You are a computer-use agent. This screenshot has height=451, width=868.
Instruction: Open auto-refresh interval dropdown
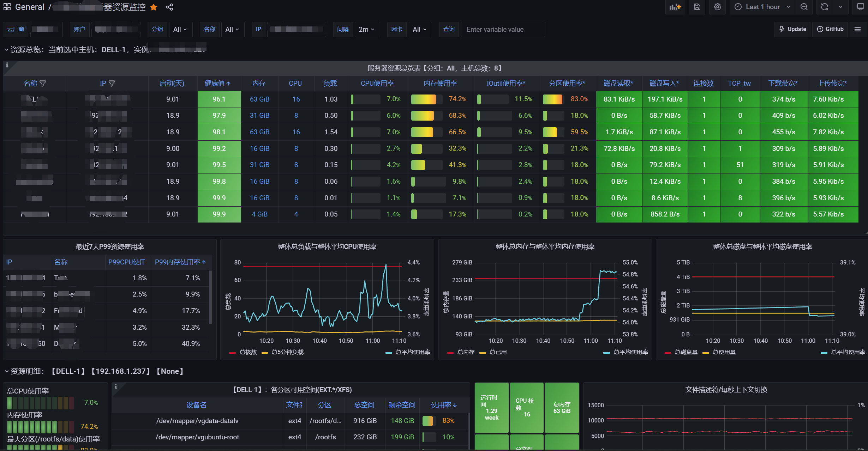[840, 7]
